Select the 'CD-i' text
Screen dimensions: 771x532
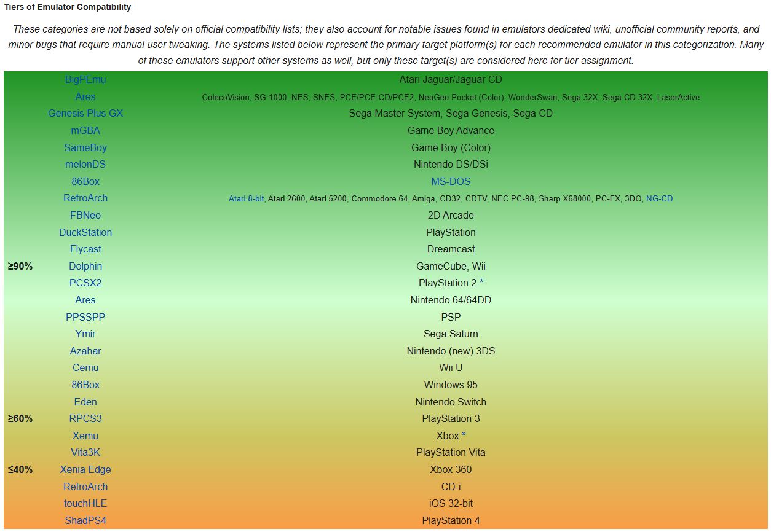click(451, 487)
